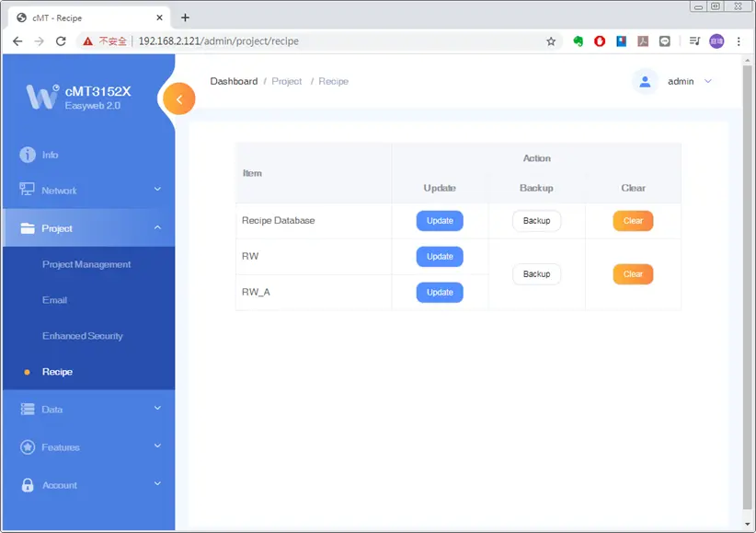
Task: Click the Project breadcrumb
Action: tap(287, 81)
